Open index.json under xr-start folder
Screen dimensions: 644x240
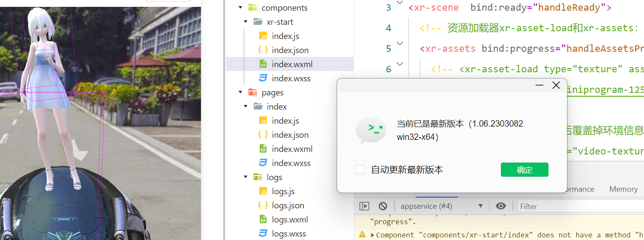289,50
